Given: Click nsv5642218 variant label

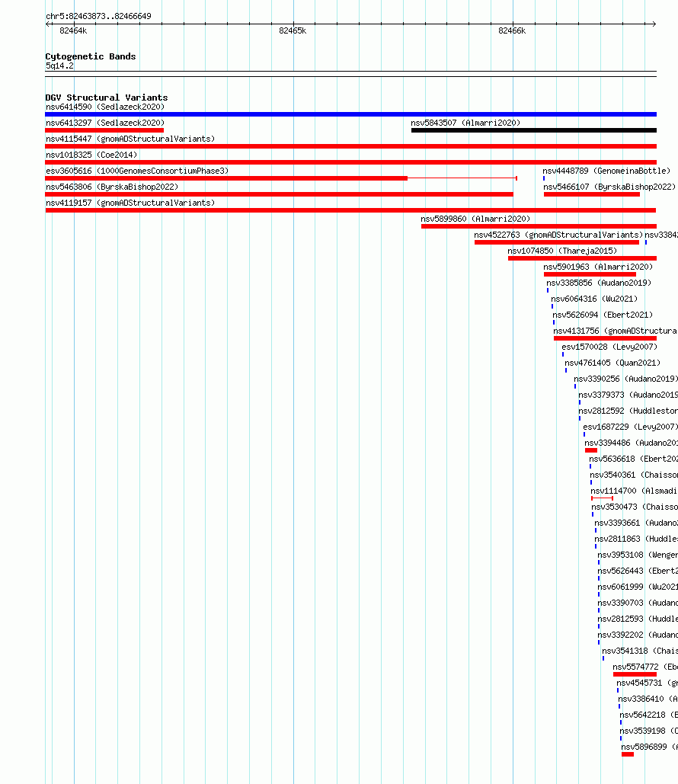Looking at the screenshot, I should (648, 715).
